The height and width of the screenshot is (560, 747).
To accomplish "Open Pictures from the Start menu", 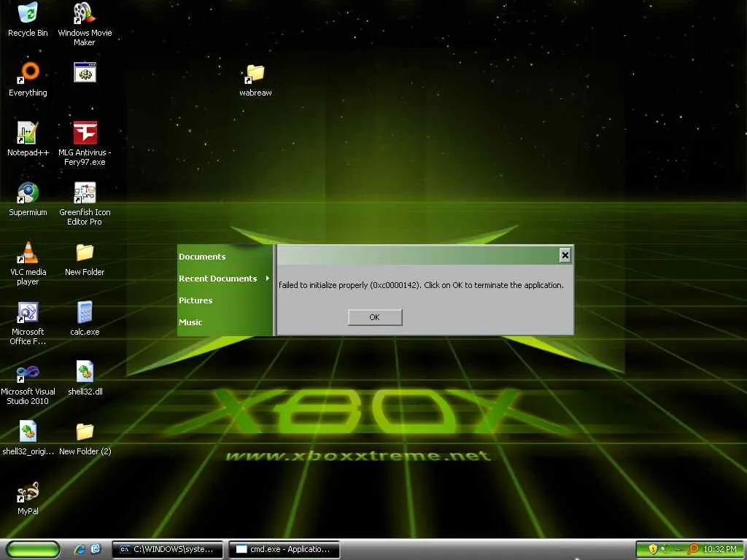I will pos(196,300).
